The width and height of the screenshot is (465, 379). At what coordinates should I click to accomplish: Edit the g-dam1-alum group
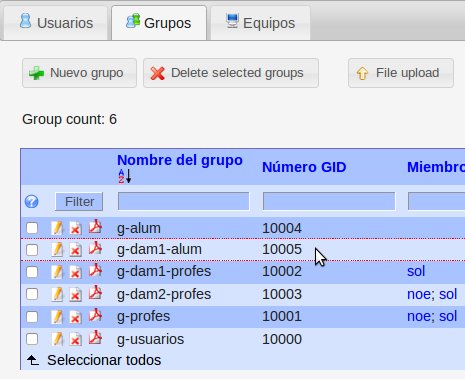point(57,249)
